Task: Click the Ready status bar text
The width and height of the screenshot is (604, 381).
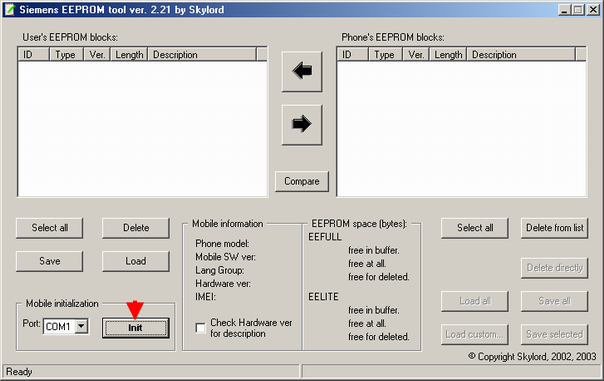Action: (x=19, y=372)
